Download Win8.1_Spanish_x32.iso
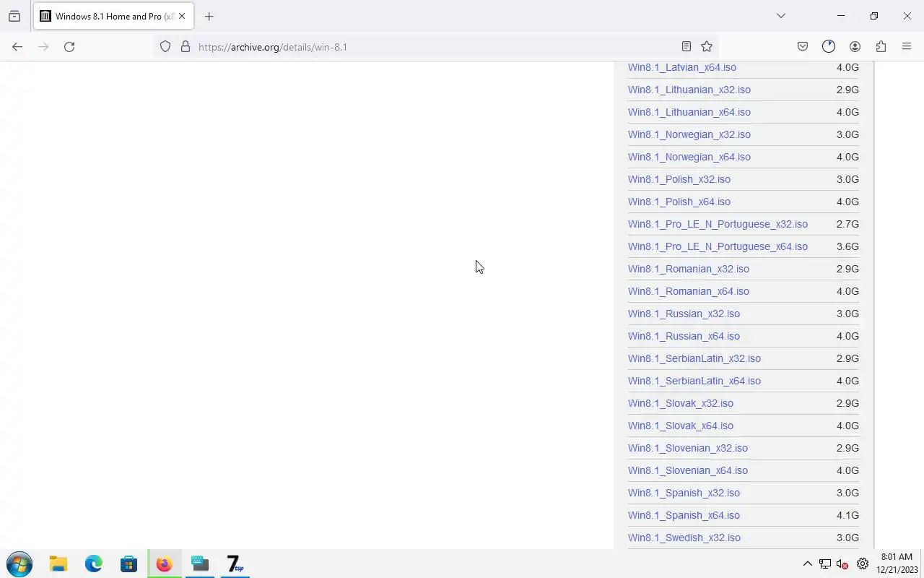 pos(684,493)
